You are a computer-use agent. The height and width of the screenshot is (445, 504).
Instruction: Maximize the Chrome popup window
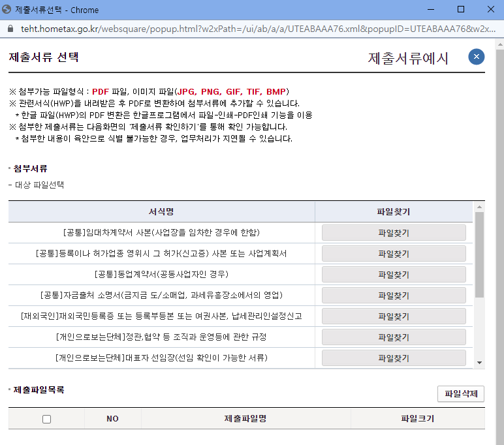click(x=461, y=9)
